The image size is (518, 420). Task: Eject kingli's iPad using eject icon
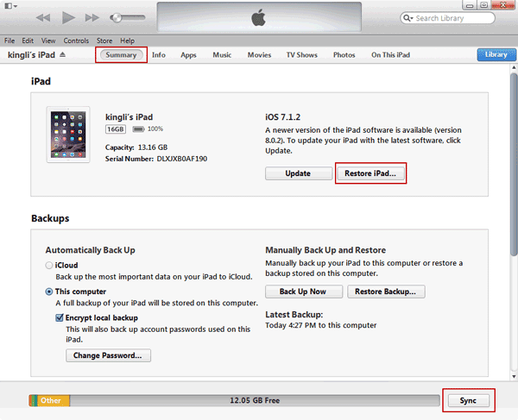[63, 55]
